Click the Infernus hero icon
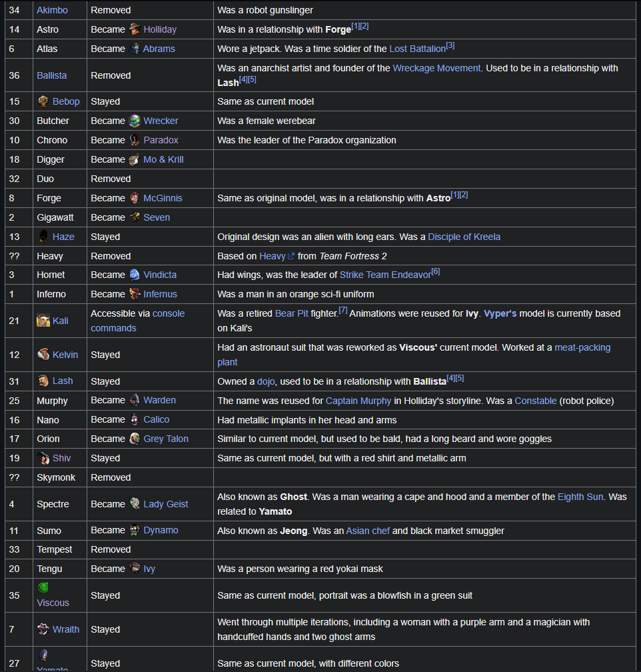Viewport: 641px width, 672px height. click(135, 294)
